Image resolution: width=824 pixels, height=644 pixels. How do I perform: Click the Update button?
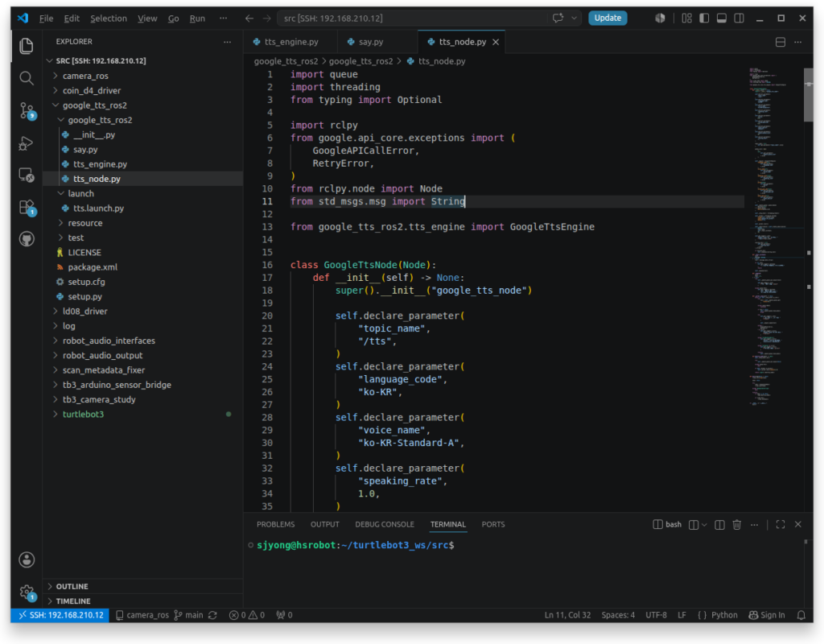[x=608, y=18]
